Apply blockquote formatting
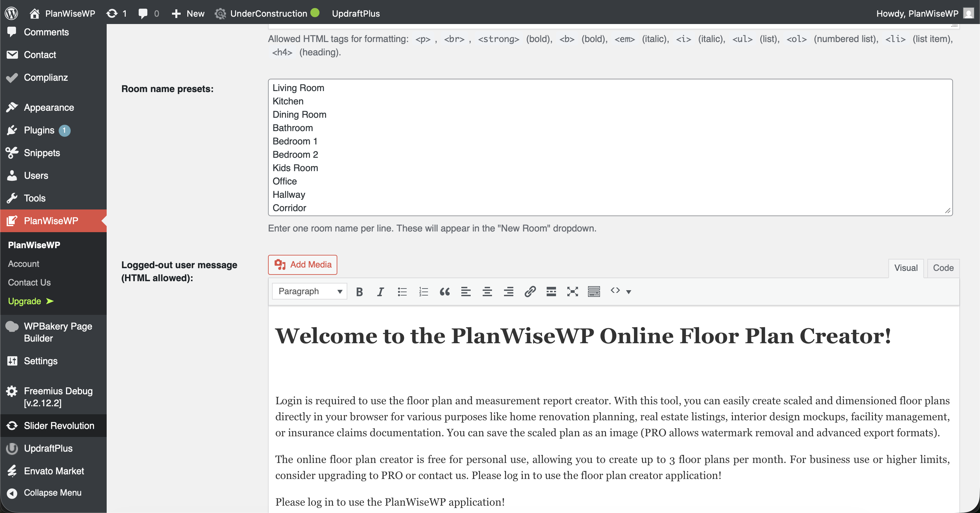The width and height of the screenshot is (980, 513). pyautogui.click(x=444, y=292)
